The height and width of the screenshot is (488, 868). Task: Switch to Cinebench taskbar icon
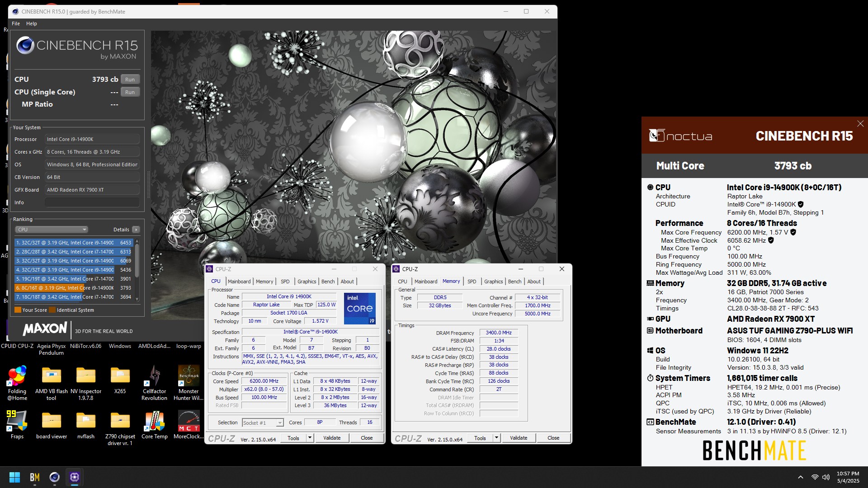point(55,477)
